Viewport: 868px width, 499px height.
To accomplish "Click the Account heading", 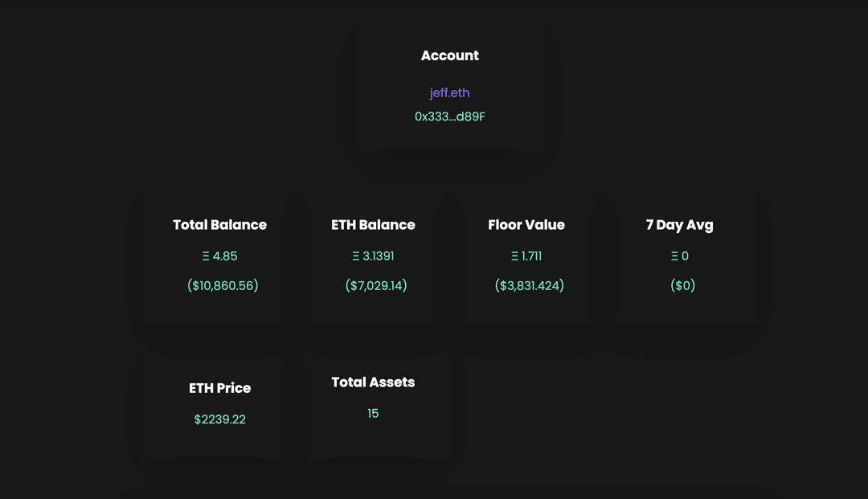I will [x=449, y=55].
